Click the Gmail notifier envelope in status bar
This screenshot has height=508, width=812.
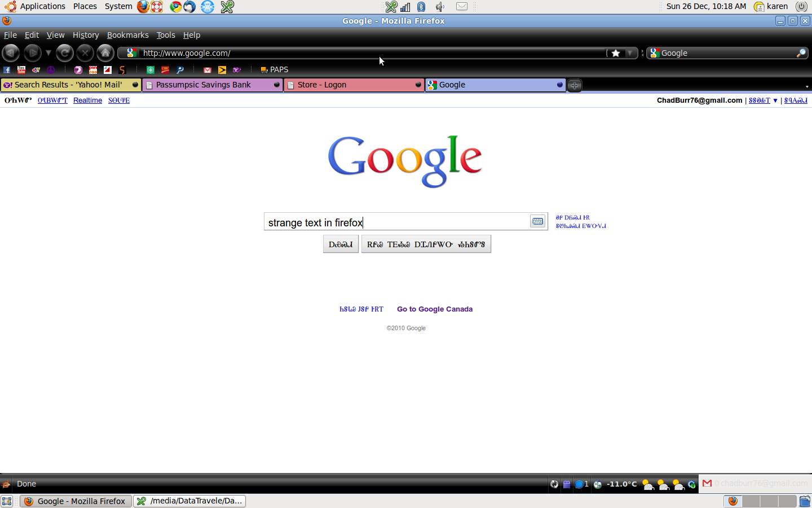pos(707,483)
